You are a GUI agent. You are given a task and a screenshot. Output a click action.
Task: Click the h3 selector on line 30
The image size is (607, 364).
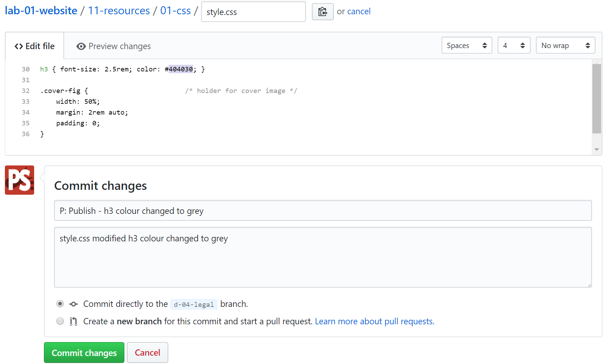point(44,69)
